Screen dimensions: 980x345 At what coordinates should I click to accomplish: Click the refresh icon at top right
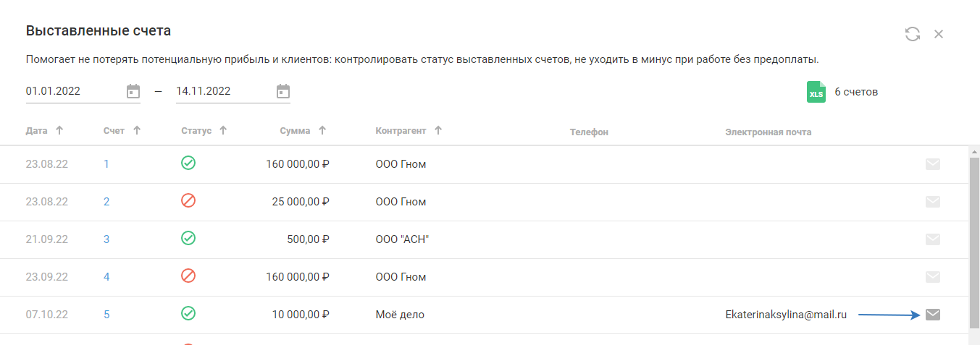(912, 34)
